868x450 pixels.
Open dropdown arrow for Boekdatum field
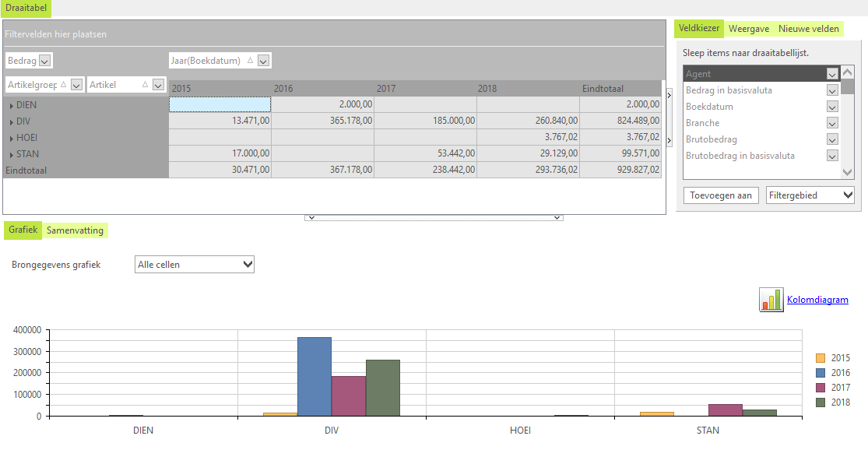pyautogui.click(x=832, y=107)
